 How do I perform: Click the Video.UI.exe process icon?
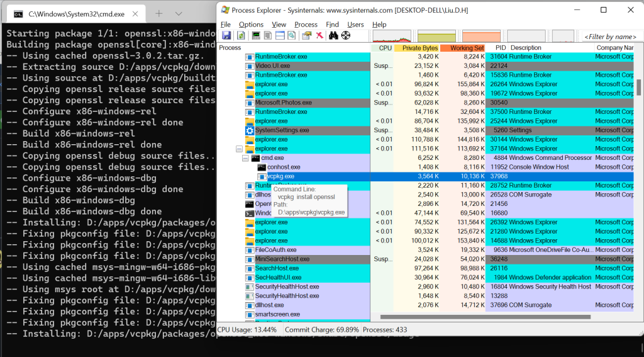(250, 66)
